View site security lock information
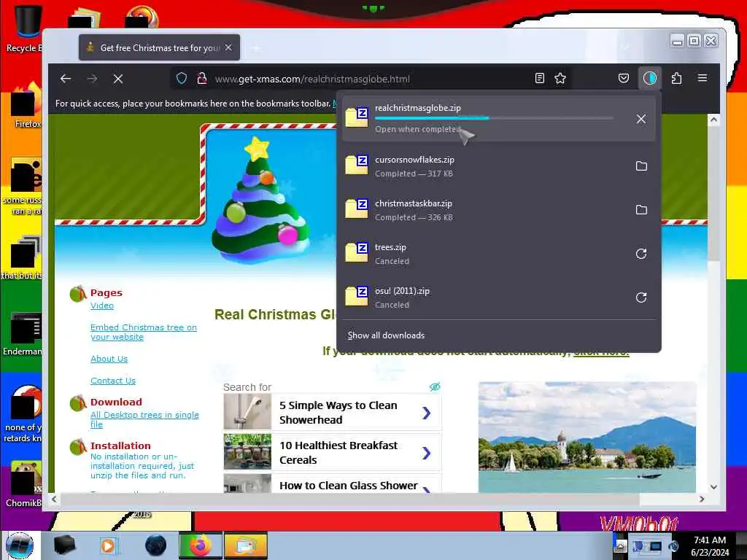747x560 pixels. 202,79
